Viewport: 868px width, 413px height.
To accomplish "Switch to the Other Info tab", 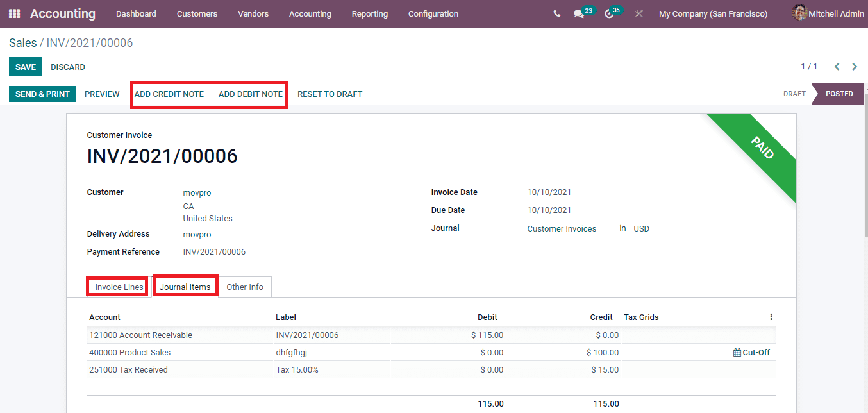I will click(245, 287).
